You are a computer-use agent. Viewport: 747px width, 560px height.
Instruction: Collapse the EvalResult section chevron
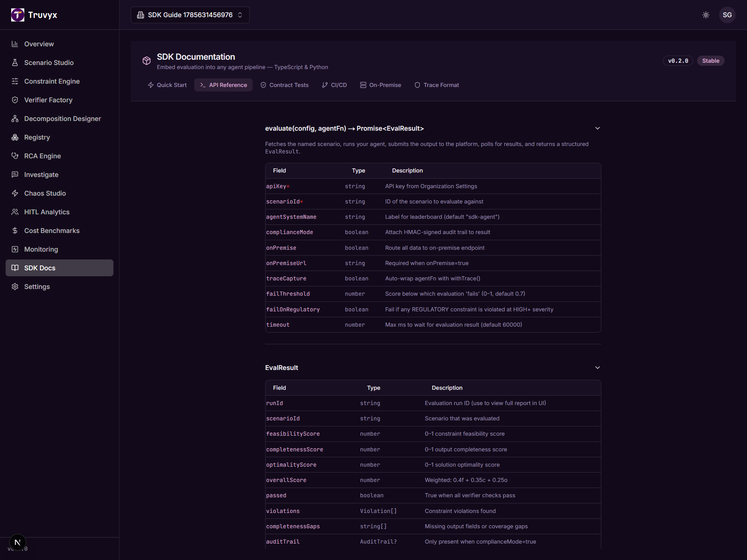pos(598,368)
